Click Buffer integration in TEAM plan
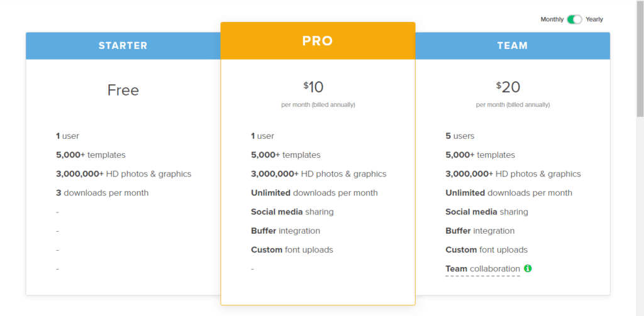 pos(480,231)
